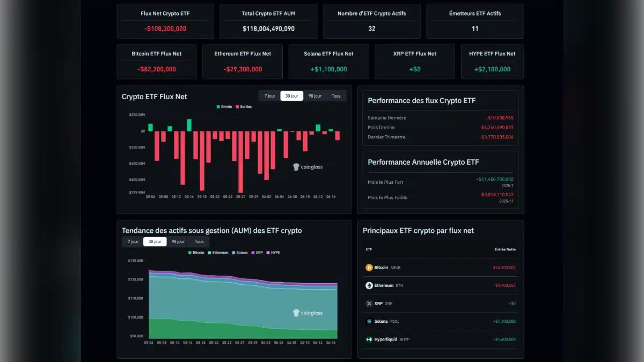The height and width of the screenshot is (362, 644).
Task: Click the Dernier Trimestre label
Action: tap(386, 137)
